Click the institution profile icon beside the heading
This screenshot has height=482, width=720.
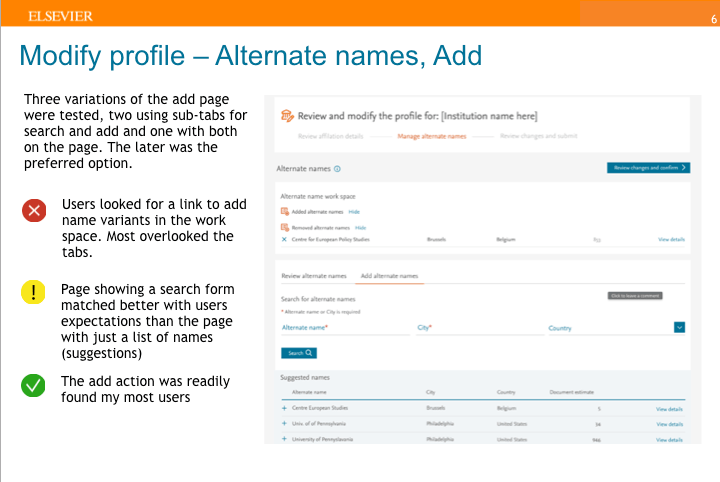[x=287, y=116]
